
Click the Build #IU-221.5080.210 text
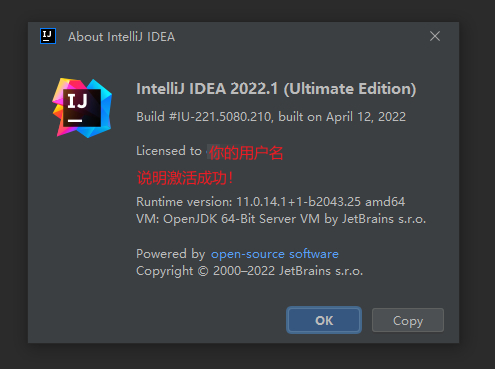pyautogui.click(x=203, y=117)
